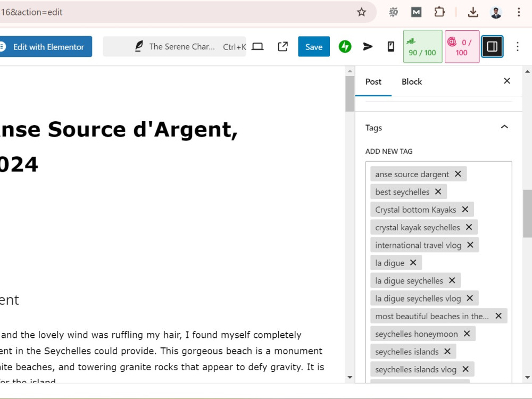Click the 'seychelles honeymoon' tag text
Image resolution: width=532 pixels, height=399 pixels.
pyautogui.click(x=417, y=334)
